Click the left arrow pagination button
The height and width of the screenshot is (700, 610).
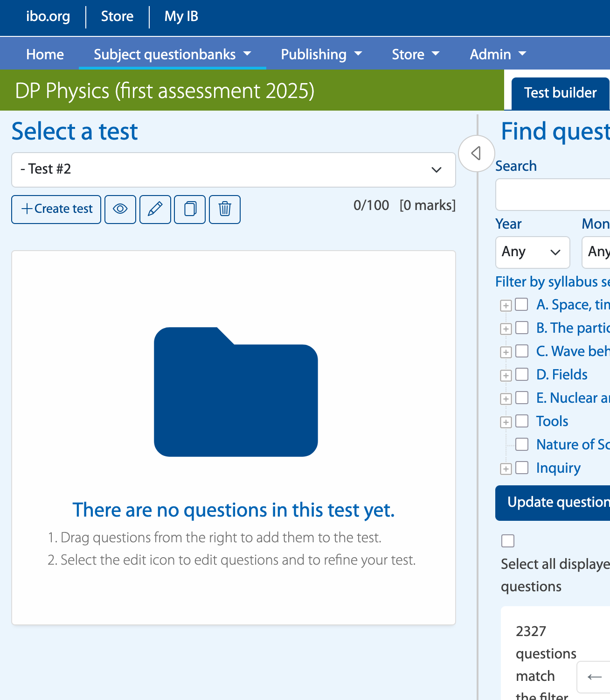594,677
